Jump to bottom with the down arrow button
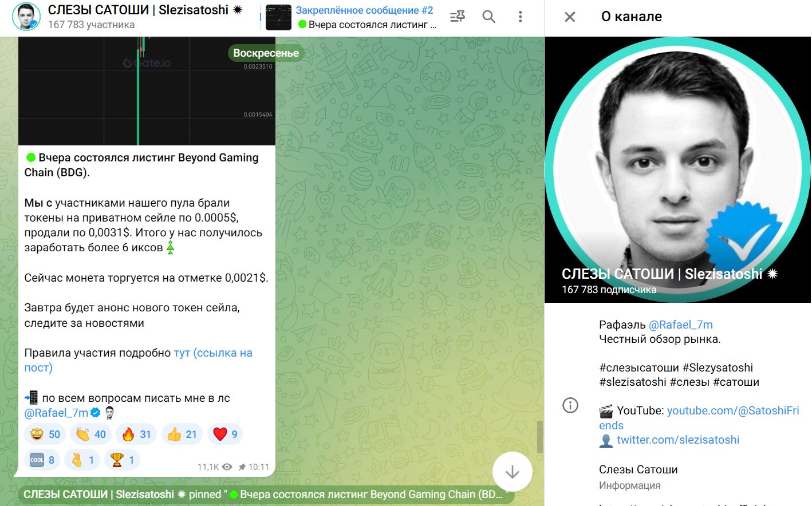The height and width of the screenshot is (506, 812). (513, 472)
